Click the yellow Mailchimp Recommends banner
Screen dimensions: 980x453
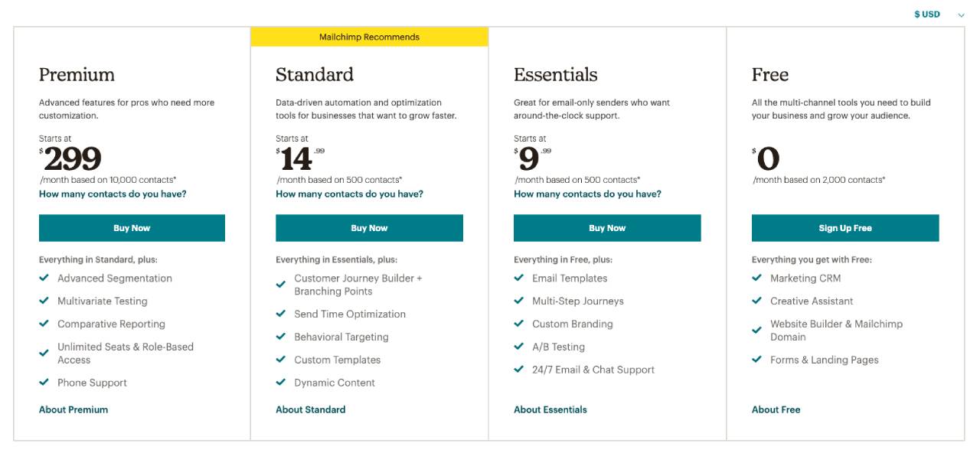tap(369, 37)
